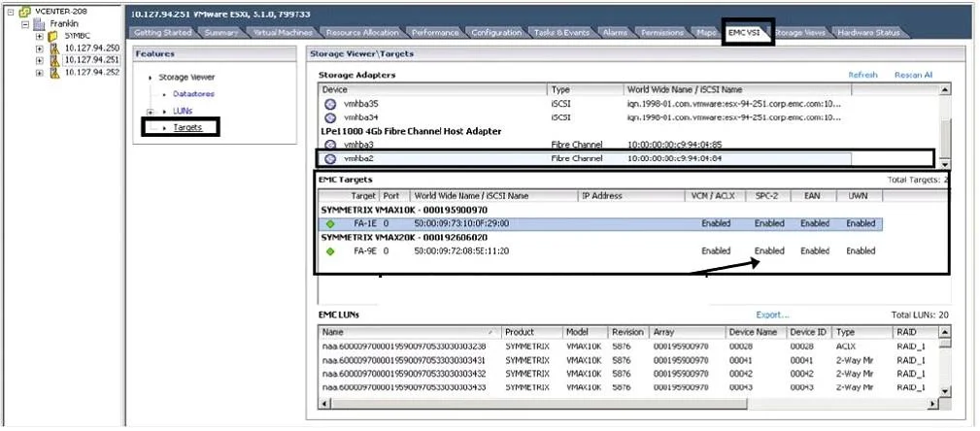Sort adapters by the Type column header
The image size is (980, 431).
(x=587, y=89)
